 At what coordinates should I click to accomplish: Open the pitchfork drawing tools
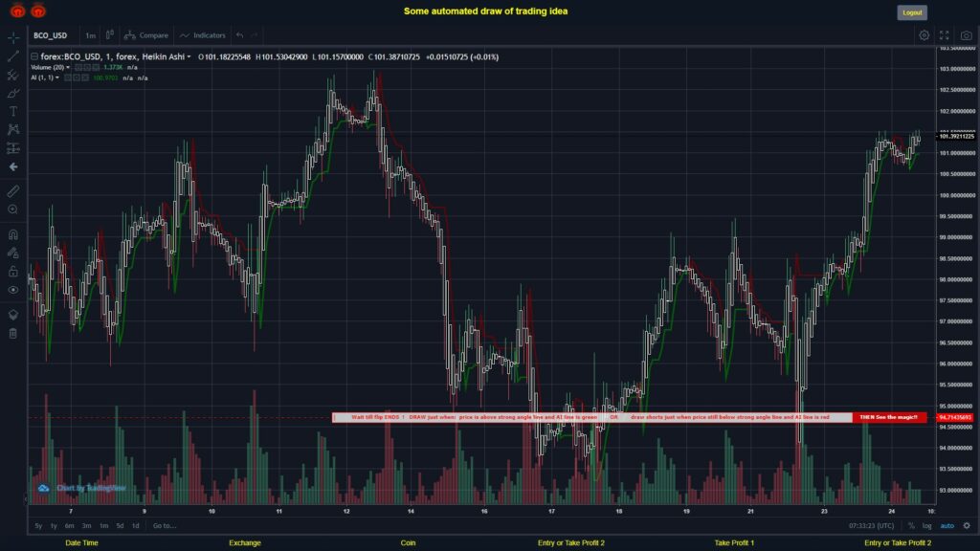(x=13, y=75)
